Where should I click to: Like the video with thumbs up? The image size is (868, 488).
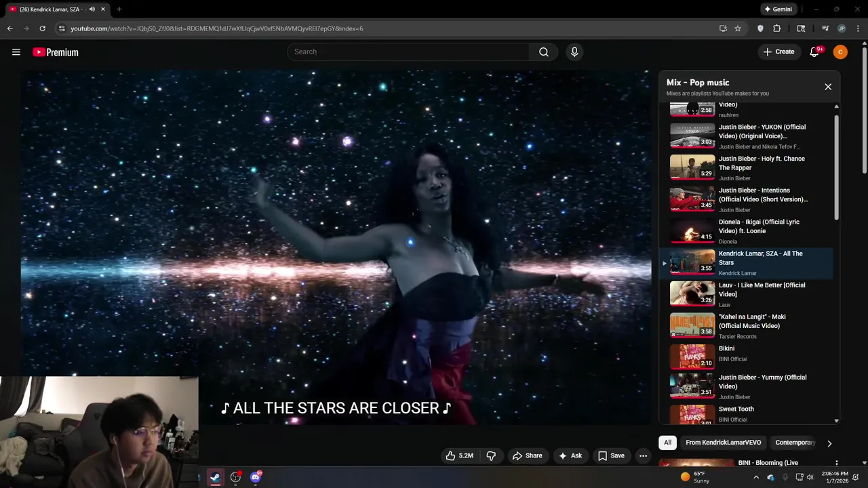click(x=459, y=455)
